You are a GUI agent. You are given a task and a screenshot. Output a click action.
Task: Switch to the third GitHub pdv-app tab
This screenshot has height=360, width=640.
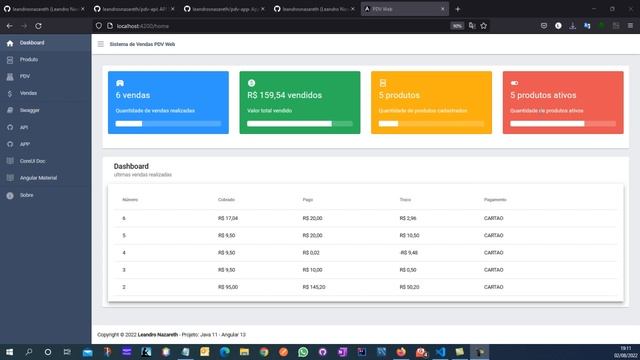223,9
